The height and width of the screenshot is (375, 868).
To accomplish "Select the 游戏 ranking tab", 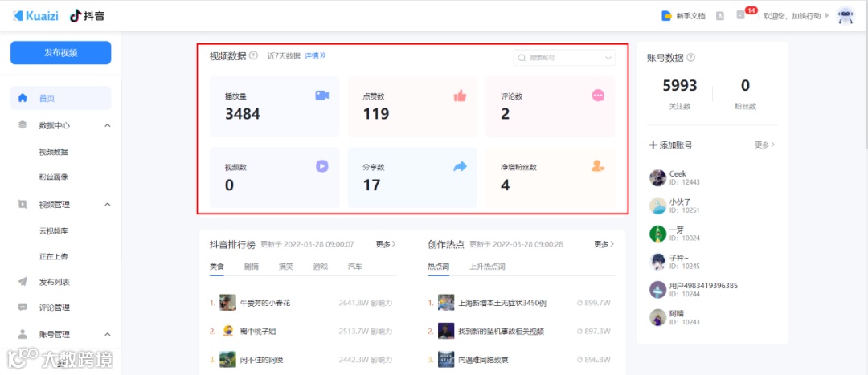I will pos(321,267).
